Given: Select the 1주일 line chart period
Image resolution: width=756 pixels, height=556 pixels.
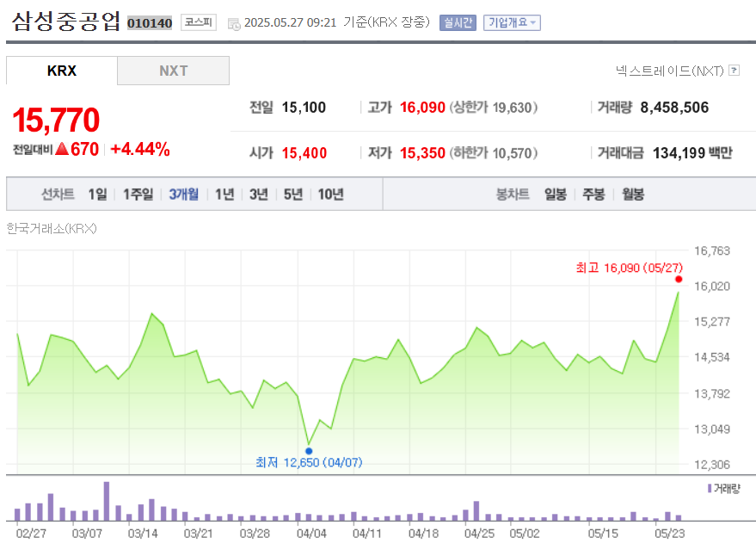Looking at the screenshot, I should (x=138, y=194).
